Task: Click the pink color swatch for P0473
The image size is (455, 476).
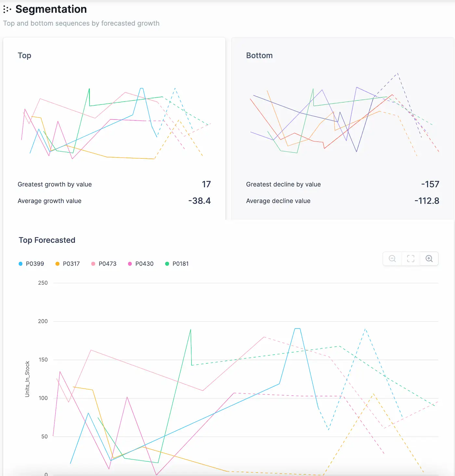Action: pos(94,264)
